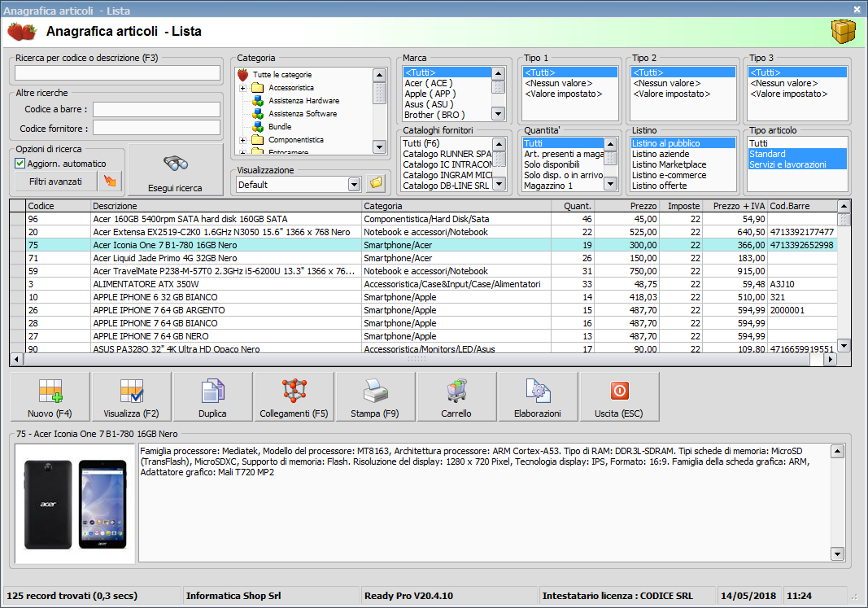868x608 pixels.
Task: Select APPLE IPHONE 6 32 GB BIANCO row
Action: click(423, 297)
